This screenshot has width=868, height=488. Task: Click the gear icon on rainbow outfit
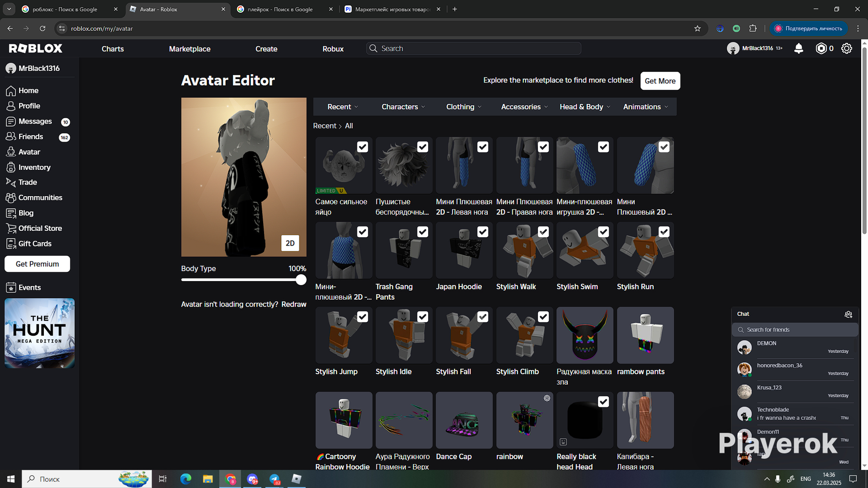[547, 398]
